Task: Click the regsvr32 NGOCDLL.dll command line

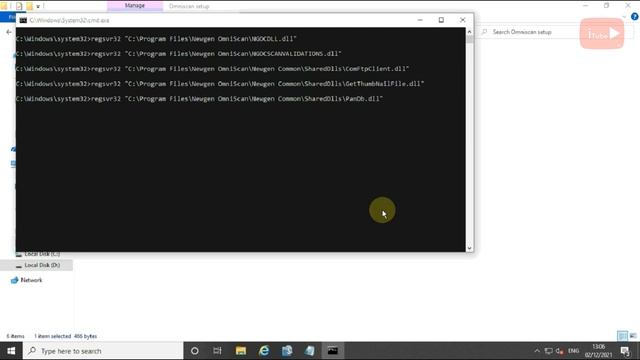Action: coord(156,39)
